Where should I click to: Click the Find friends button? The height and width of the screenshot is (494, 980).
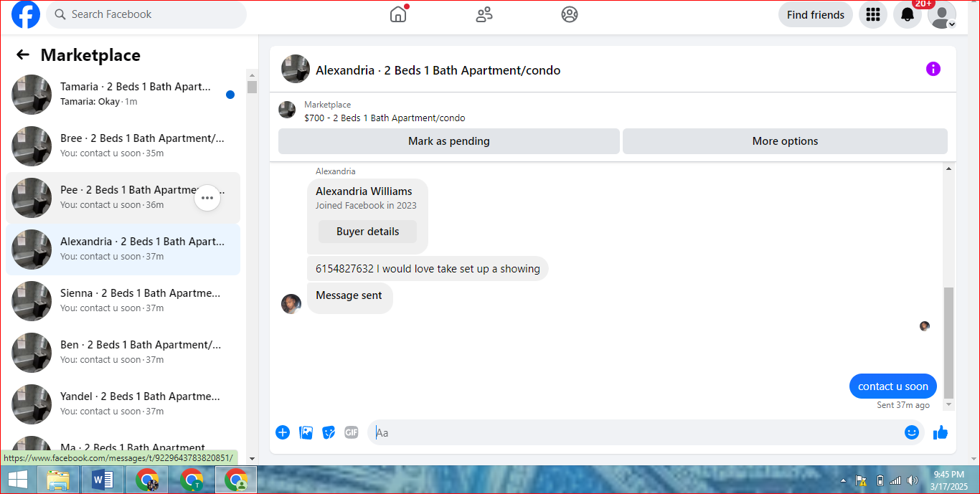[816, 14]
